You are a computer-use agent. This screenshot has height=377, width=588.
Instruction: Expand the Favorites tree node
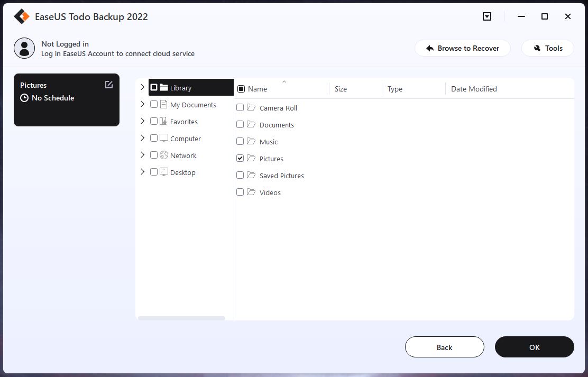pos(142,121)
